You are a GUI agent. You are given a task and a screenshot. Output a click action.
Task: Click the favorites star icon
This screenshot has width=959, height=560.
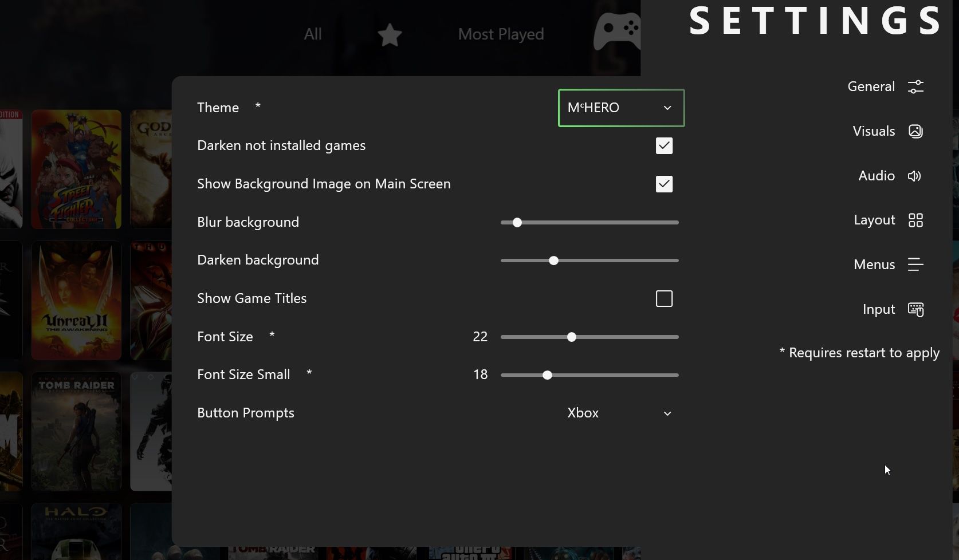tap(389, 35)
